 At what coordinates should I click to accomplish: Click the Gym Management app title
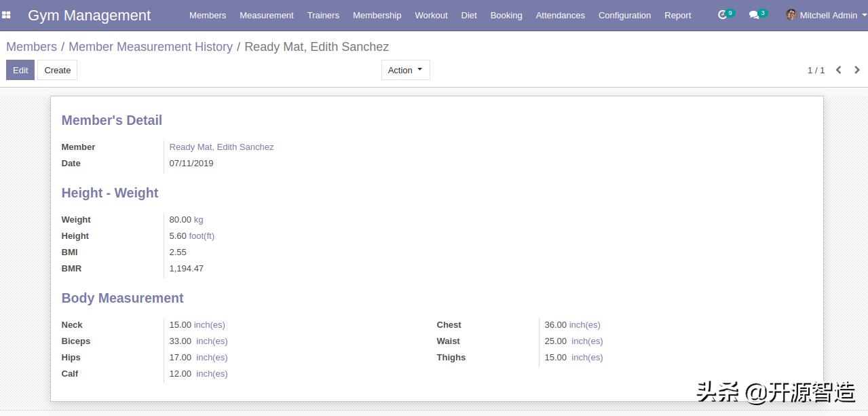[90, 15]
